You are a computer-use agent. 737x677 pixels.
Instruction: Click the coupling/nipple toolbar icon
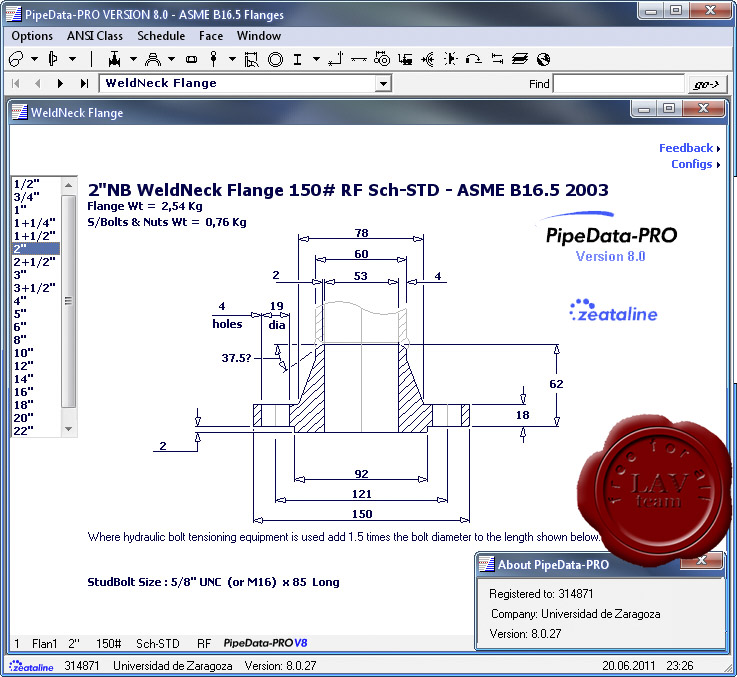[191, 59]
